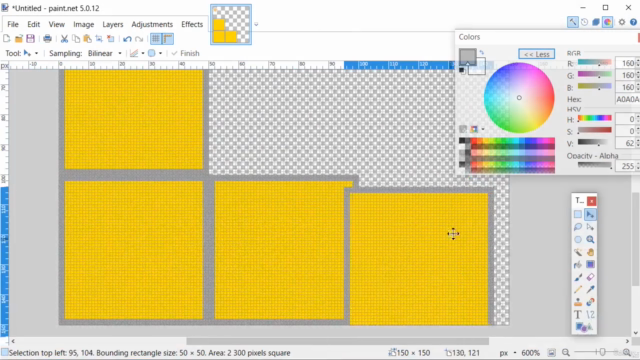Image resolution: width=640 pixels, height=360 pixels.
Task: Open the File menu
Action: 13,24
